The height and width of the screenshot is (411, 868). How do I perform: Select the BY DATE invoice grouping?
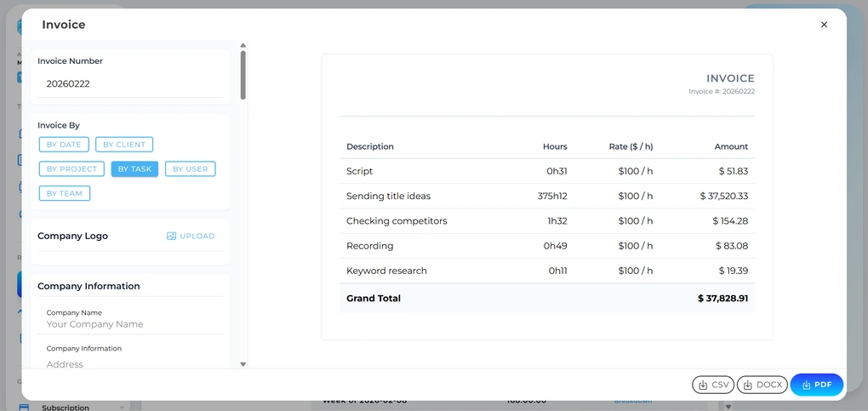coord(64,145)
